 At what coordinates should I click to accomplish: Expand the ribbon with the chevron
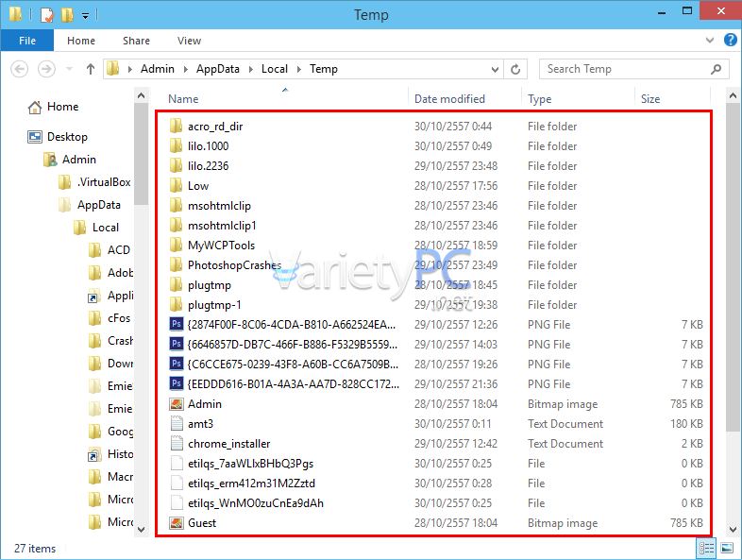point(709,41)
